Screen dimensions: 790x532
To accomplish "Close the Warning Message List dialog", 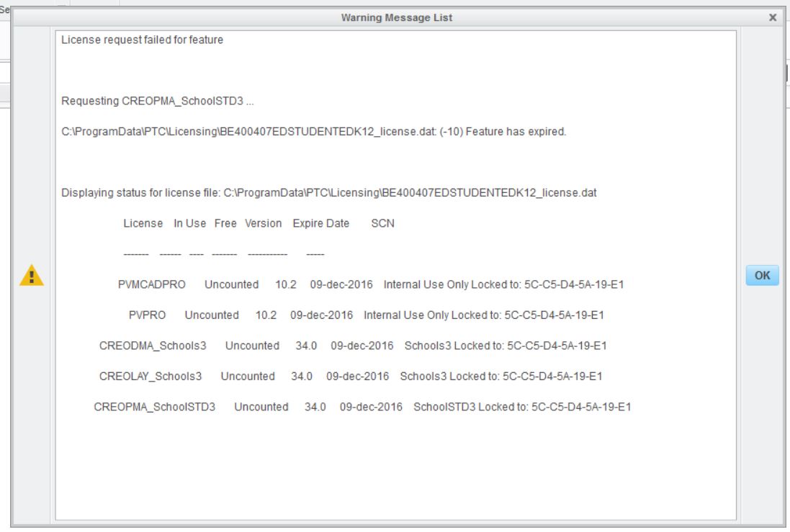I will tap(773, 17).
